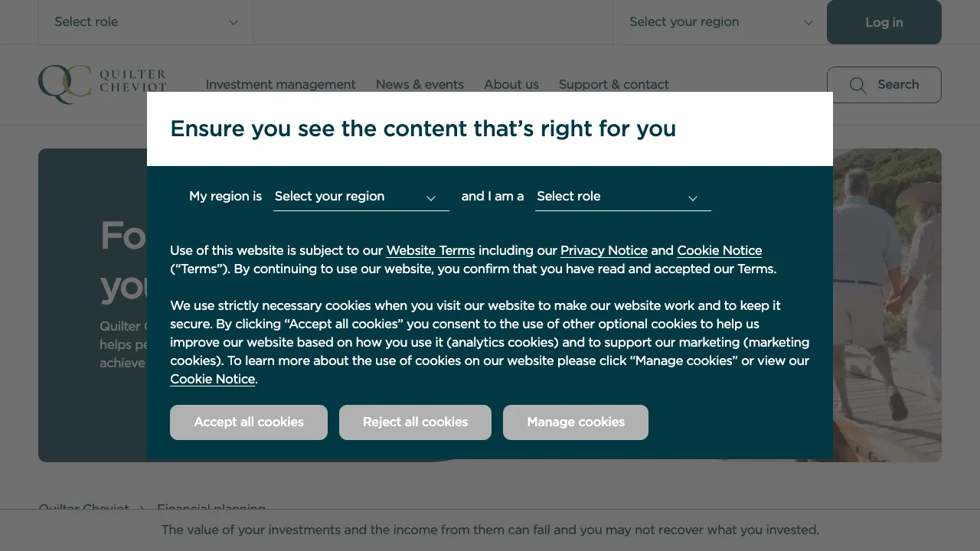980x551 pixels.
Task: Open the top bar 'Select role' dropdown
Action: (x=145, y=22)
